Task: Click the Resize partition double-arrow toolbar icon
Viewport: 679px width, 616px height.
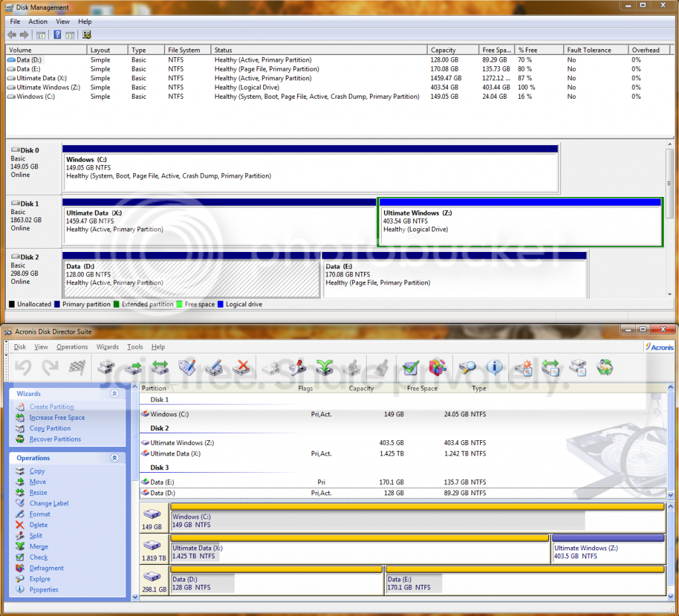Action: [x=160, y=368]
